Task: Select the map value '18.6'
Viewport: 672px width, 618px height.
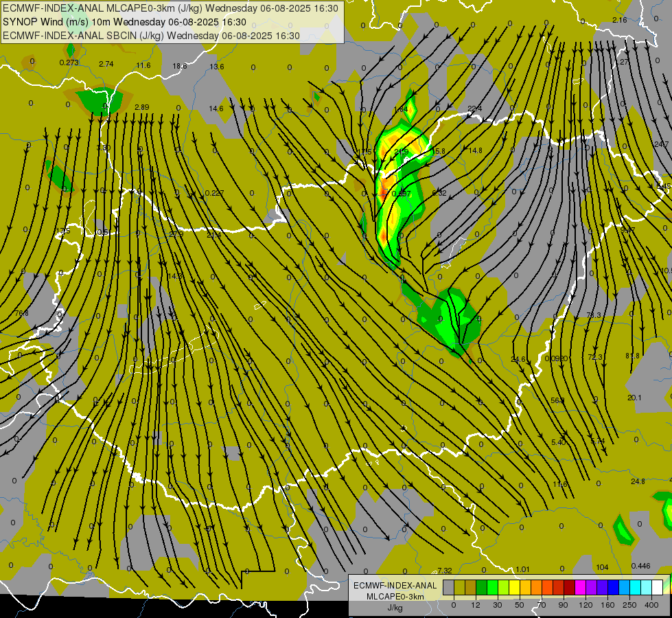Action: click(180, 66)
